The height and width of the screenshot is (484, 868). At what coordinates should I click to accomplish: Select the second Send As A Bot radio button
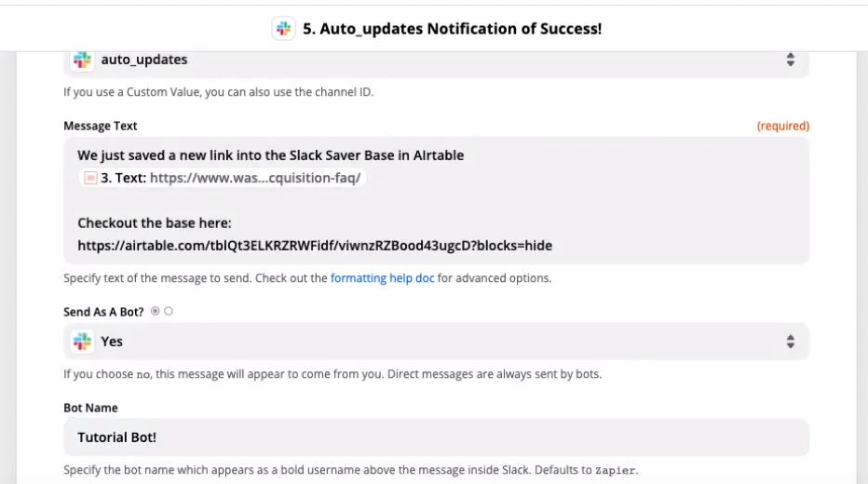coord(169,312)
